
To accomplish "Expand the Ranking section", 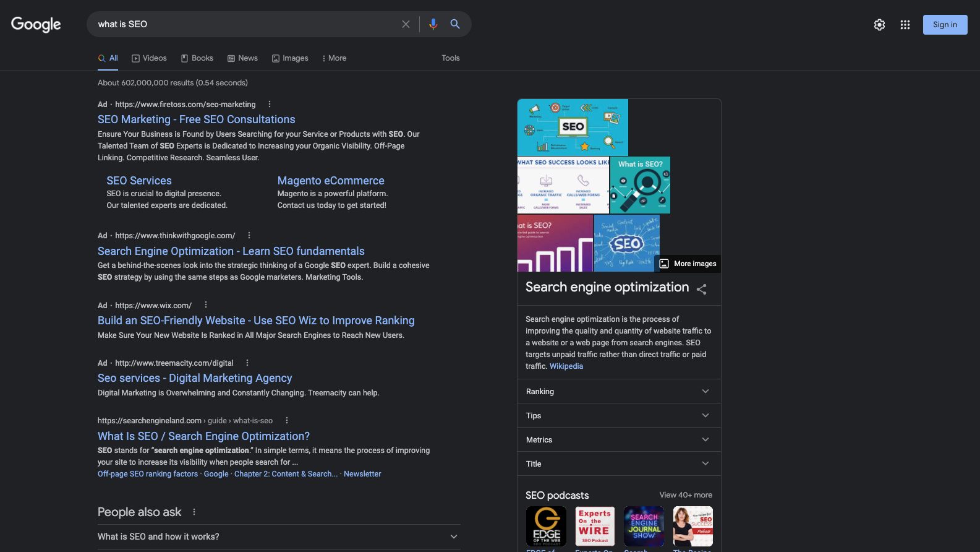I will [619, 392].
